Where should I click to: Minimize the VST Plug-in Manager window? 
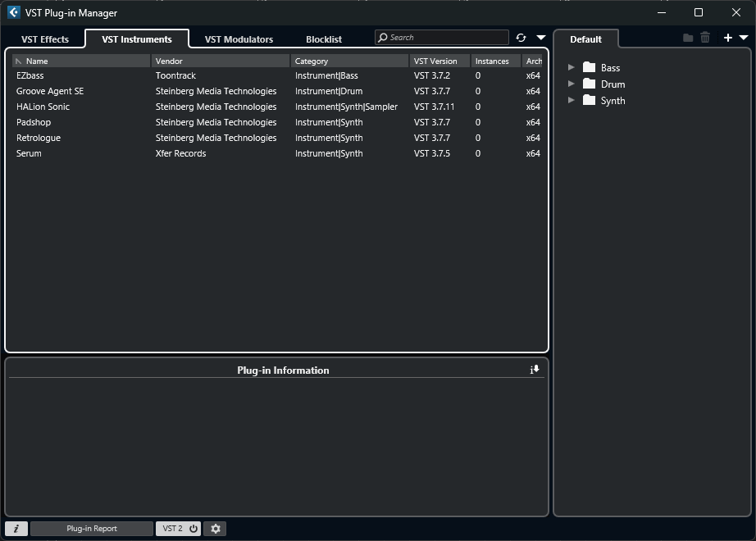[x=662, y=12]
